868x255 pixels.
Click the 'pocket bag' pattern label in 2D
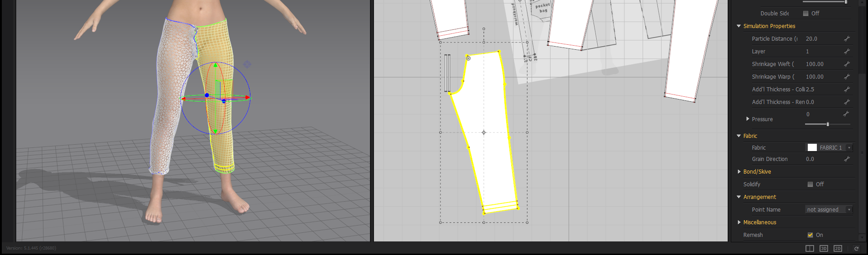click(x=542, y=8)
